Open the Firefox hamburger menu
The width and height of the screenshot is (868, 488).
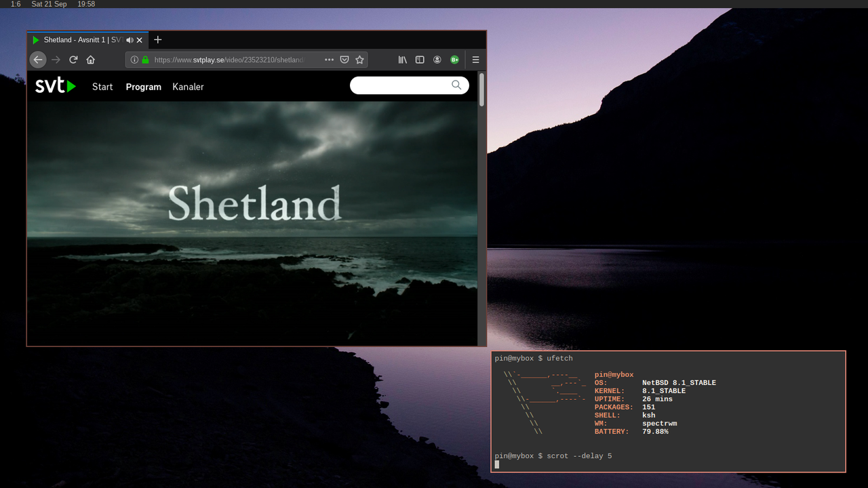475,60
